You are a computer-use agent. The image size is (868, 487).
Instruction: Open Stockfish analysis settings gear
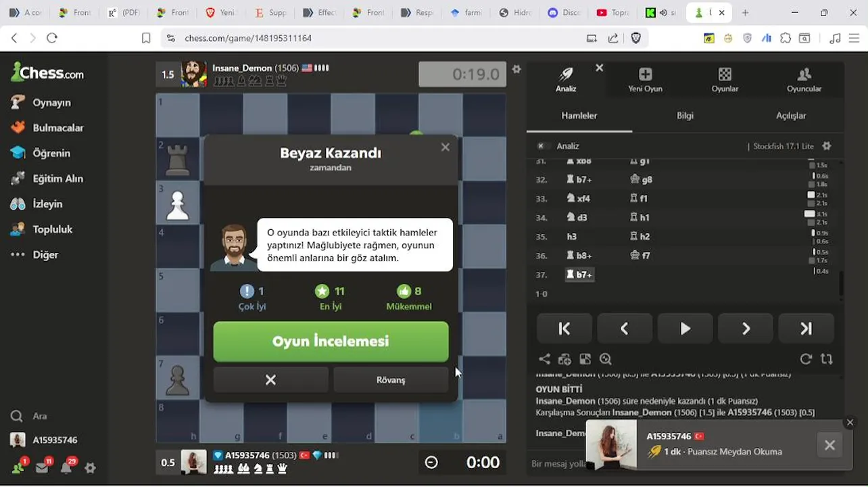tap(826, 146)
